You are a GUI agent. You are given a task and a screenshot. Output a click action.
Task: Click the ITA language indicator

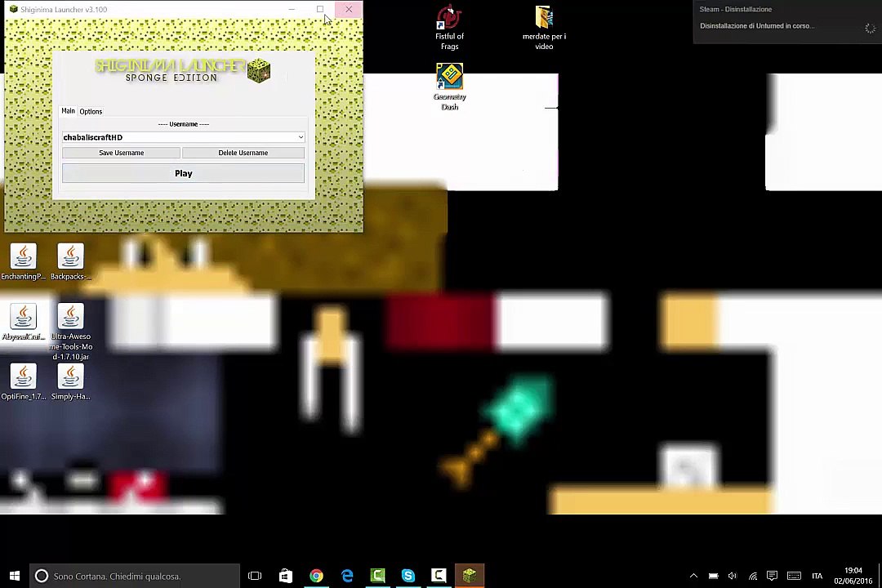click(x=817, y=576)
